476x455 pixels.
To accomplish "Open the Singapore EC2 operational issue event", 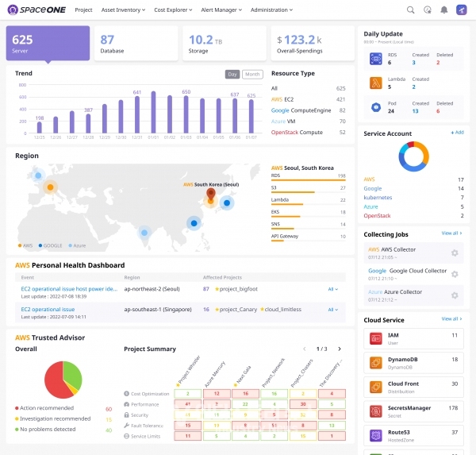I will (x=48, y=310).
